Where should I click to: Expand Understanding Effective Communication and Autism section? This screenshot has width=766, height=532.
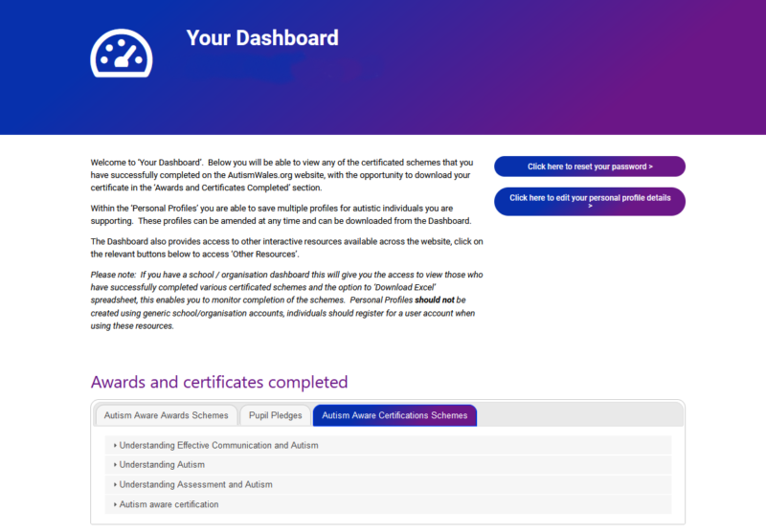pos(219,446)
